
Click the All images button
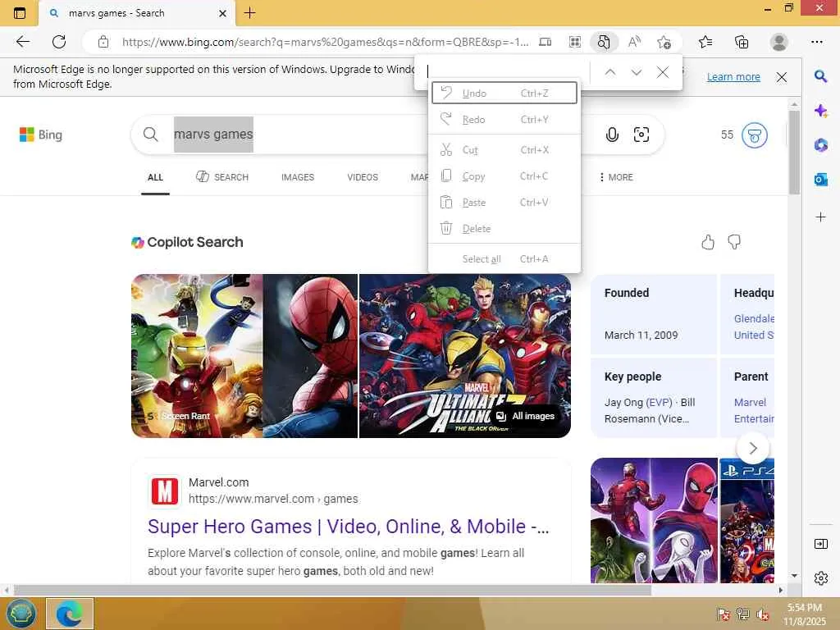[526, 416]
